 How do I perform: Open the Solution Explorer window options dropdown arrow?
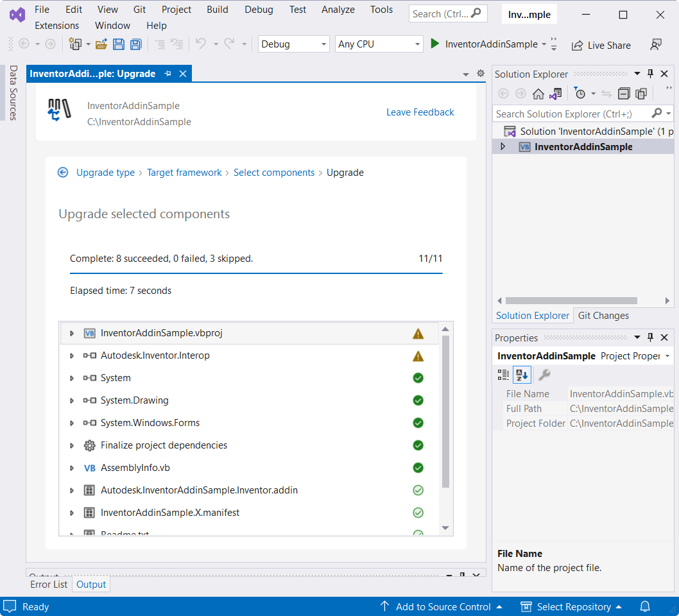click(x=637, y=74)
